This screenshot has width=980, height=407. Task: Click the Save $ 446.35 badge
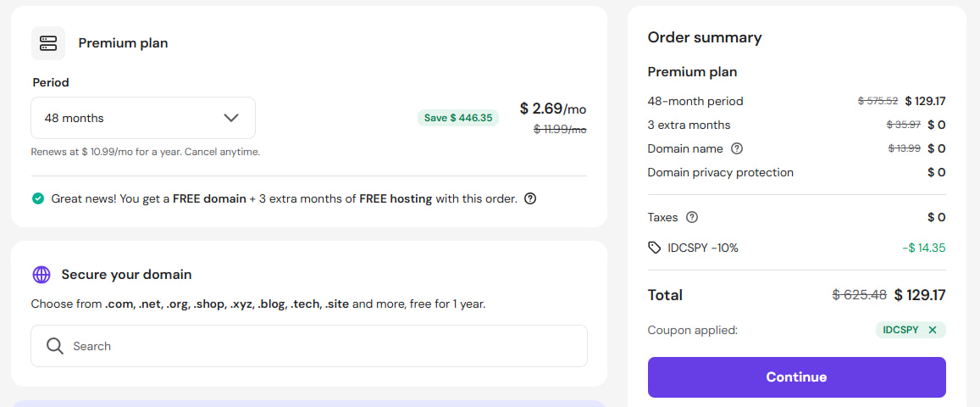pyautogui.click(x=458, y=118)
